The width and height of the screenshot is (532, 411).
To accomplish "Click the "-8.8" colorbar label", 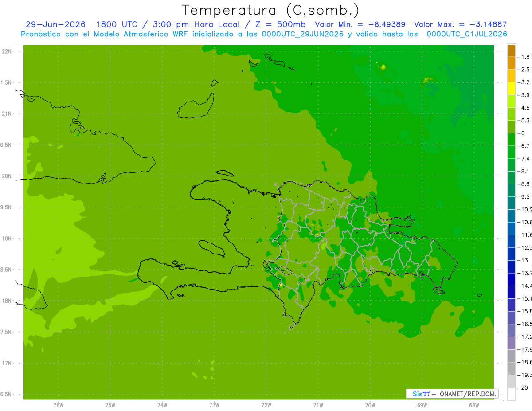I will [524, 184].
